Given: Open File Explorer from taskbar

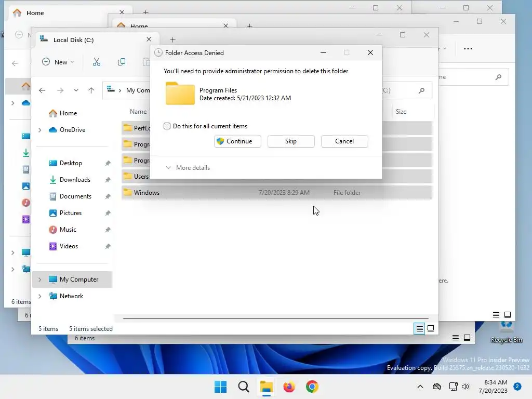Looking at the screenshot, I should point(267,387).
